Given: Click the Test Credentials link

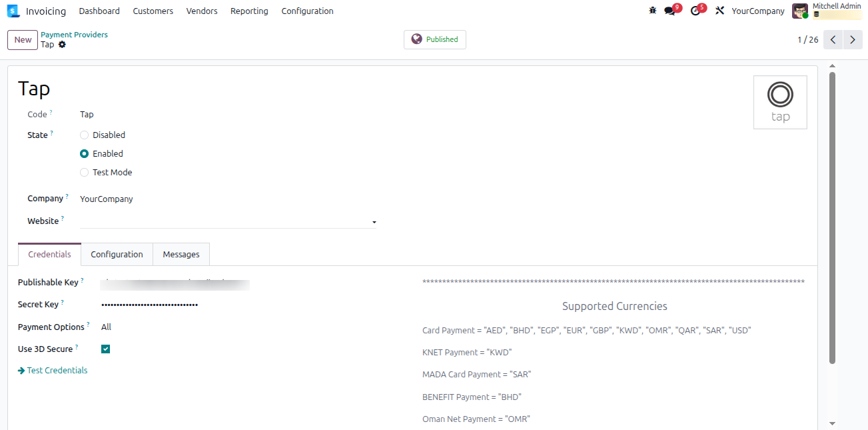Looking at the screenshot, I should pos(57,370).
